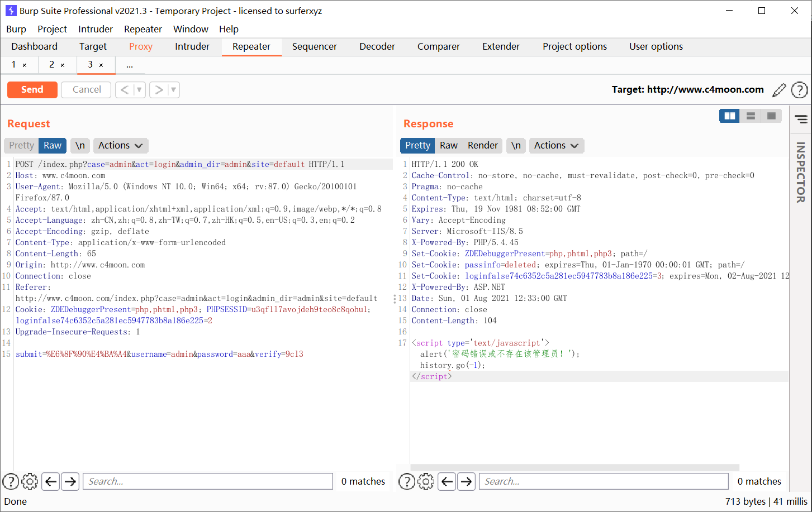Toggle request non-printable \n characters display
This screenshot has height=512, width=812.
[80, 146]
